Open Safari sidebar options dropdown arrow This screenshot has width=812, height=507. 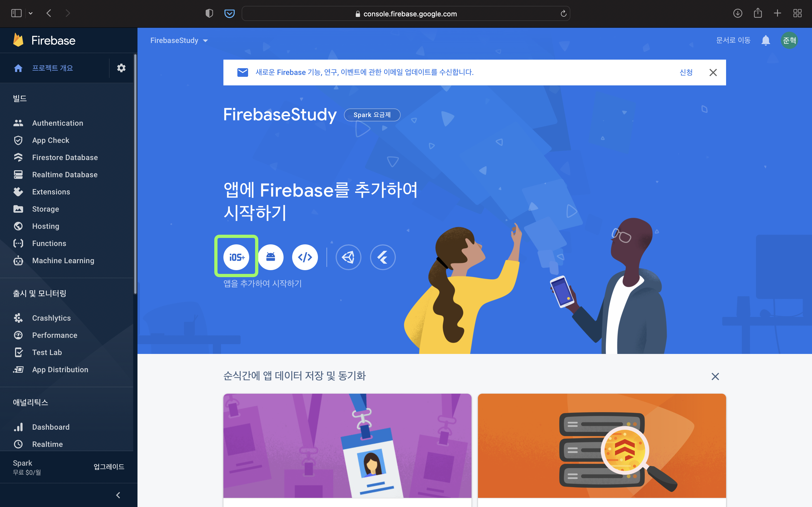pyautogui.click(x=31, y=13)
